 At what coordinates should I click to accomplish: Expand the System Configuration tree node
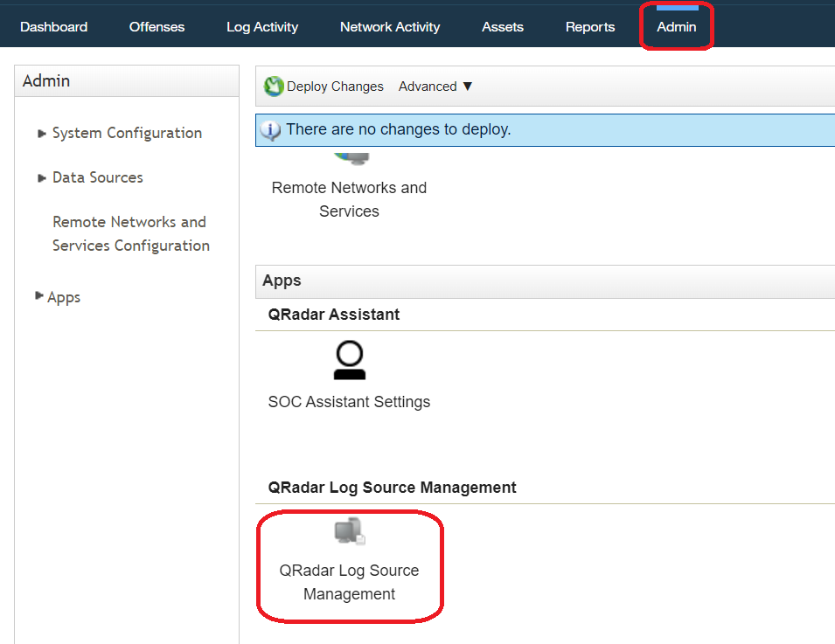42,134
